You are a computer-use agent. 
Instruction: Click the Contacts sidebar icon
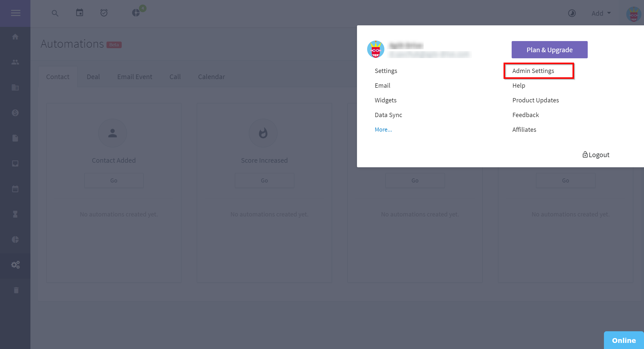(x=15, y=62)
